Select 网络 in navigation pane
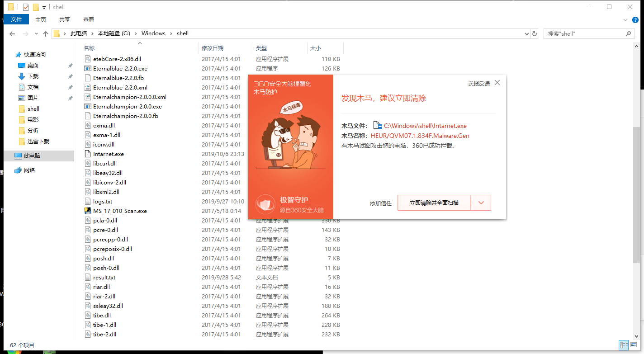Screen dimensions: 644x354 click(29, 170)
